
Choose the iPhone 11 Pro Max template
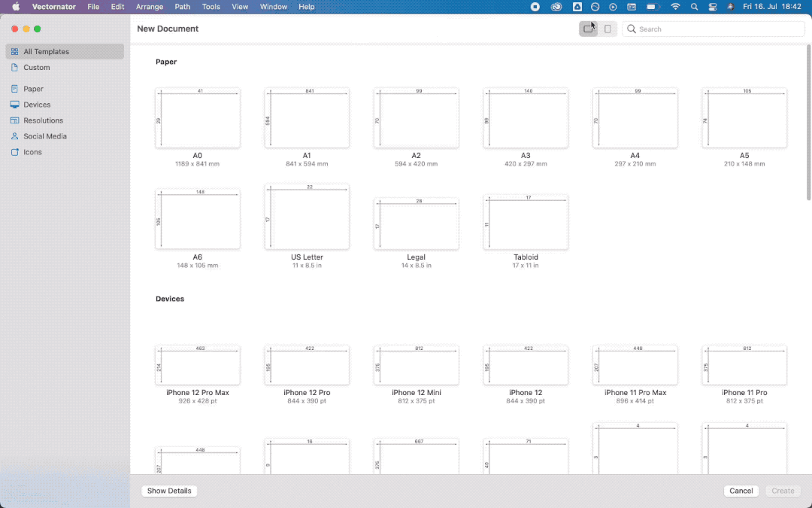(635, 365)
